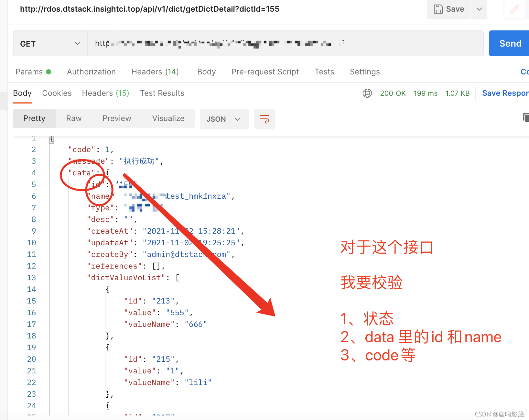This screenshot has width=529, height=420.
Task: Open the Save options dropdown arrow
Action: tap(479, 9)
